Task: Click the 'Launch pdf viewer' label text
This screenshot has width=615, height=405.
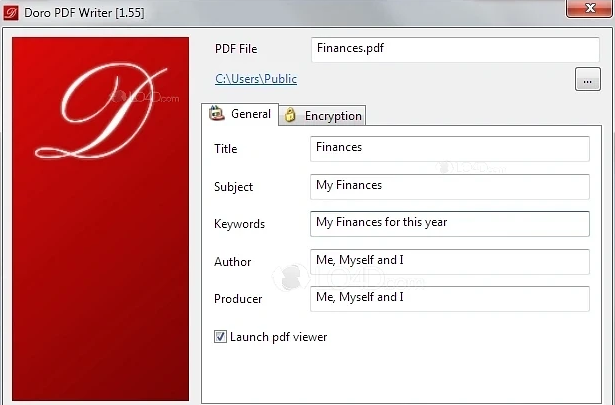Action: 278,337
